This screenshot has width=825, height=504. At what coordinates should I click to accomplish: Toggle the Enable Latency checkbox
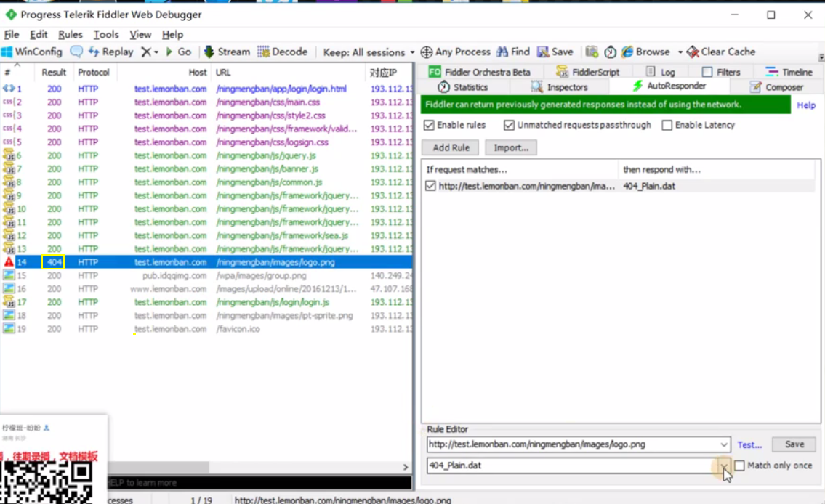[x=667, y=125]
